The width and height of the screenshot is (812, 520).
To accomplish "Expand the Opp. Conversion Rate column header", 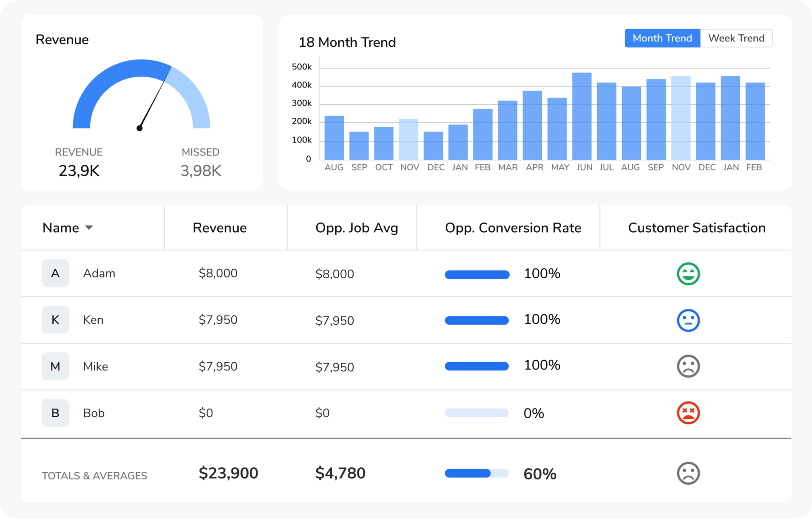I will (512, 228).
